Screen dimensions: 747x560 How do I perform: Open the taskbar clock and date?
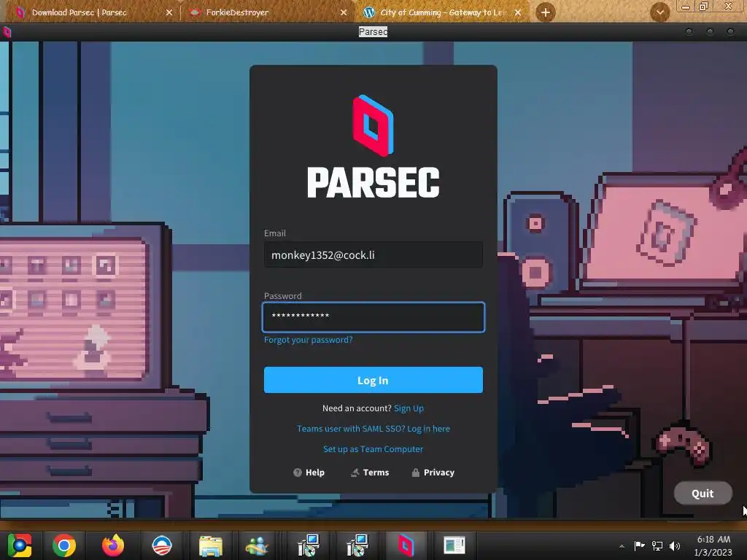[713, 545]
